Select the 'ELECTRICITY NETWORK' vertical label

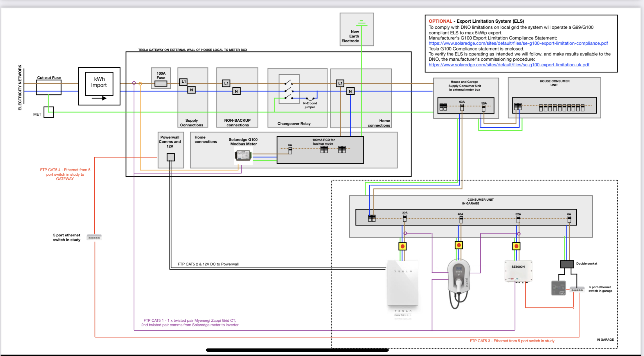[20, 87]
